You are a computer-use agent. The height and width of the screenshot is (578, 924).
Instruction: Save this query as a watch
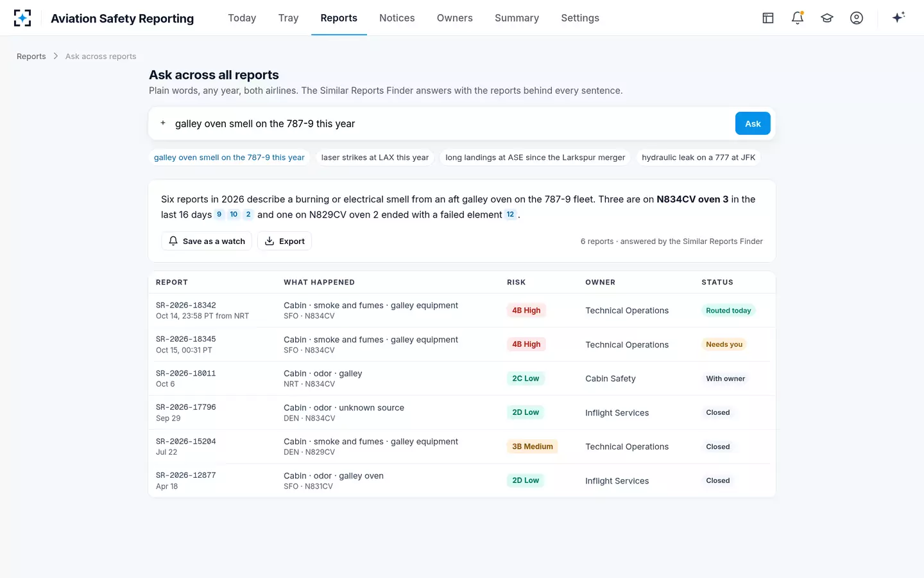207,241
